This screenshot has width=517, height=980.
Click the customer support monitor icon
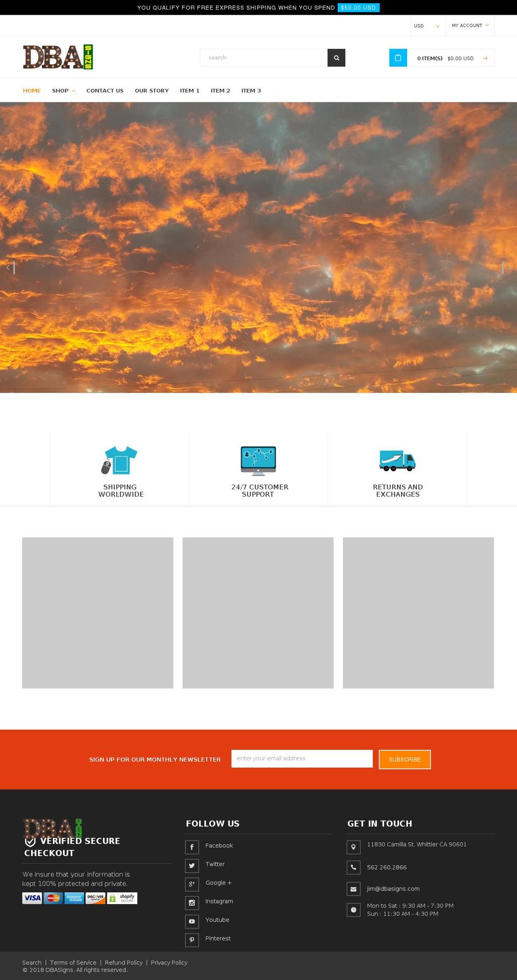(x=258, y=460)
